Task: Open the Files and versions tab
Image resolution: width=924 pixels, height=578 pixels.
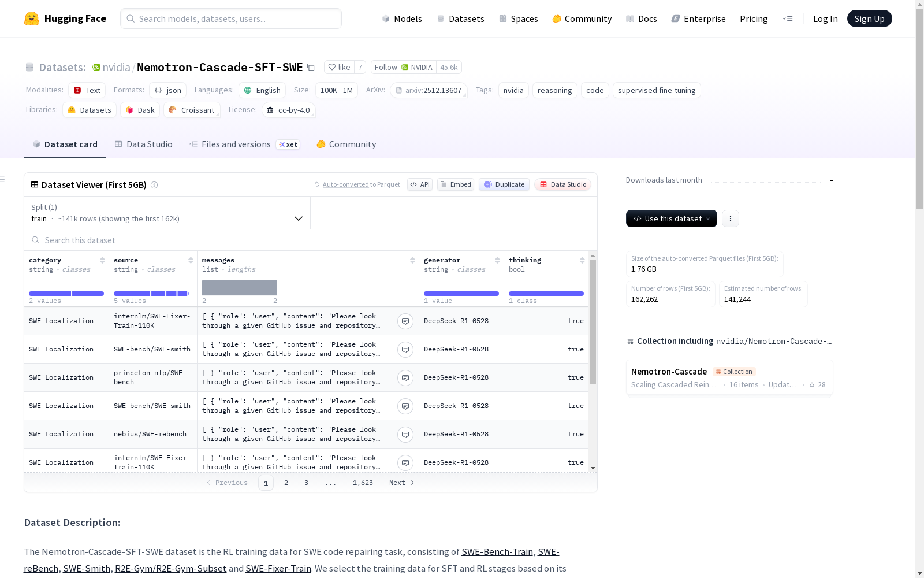Action: pos(244,144)
